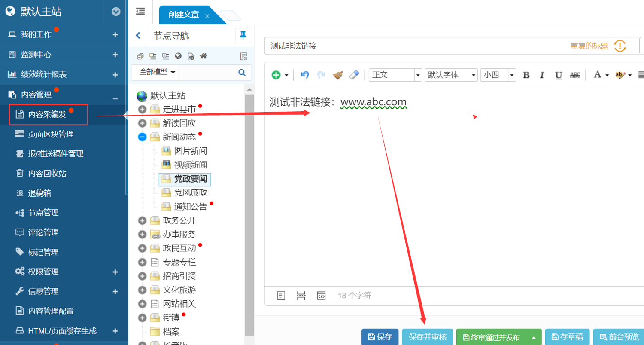This screenshot has width=644, height=345.
Task: Click the home icon in node toolbar
Action: tap(204, 56)
